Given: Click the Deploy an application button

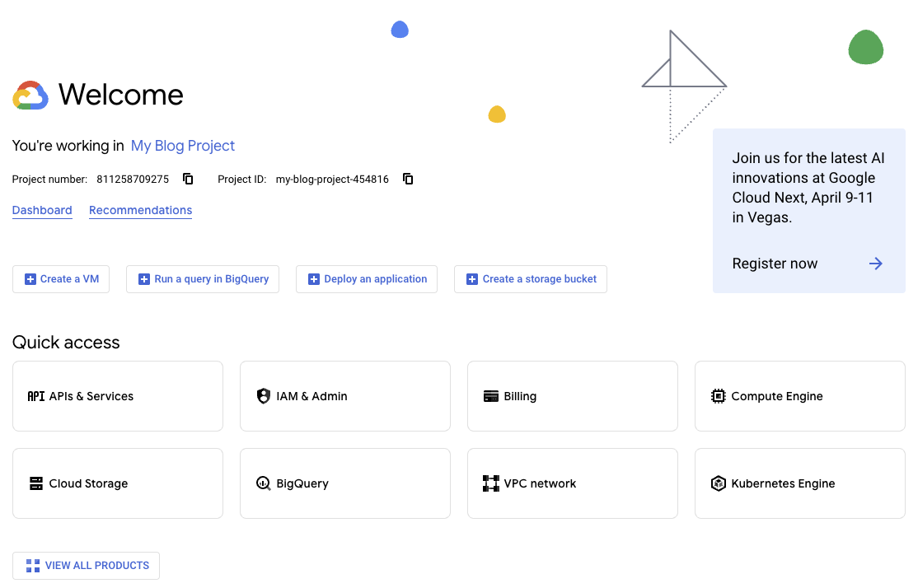Looking at the screenshot, I should click(367, 280).
